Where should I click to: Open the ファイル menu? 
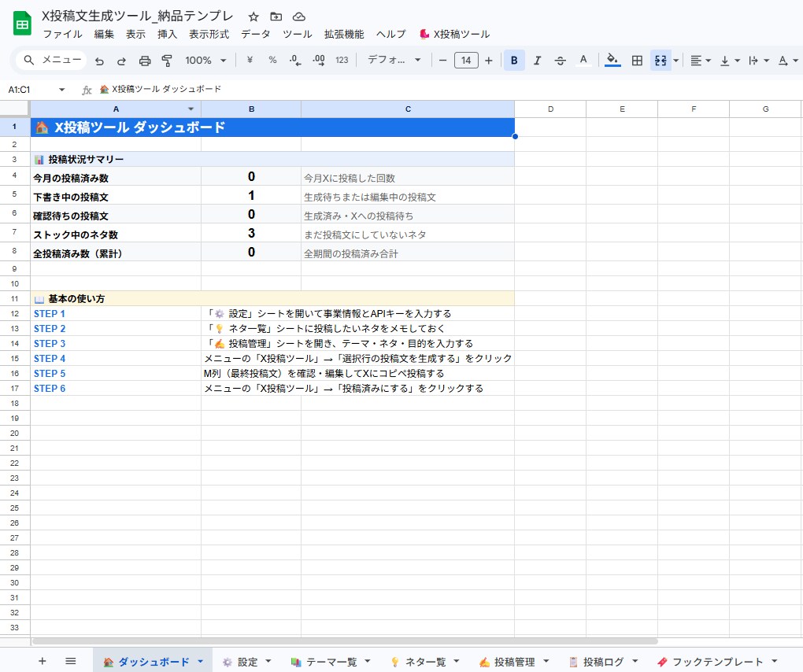(62, 35)
